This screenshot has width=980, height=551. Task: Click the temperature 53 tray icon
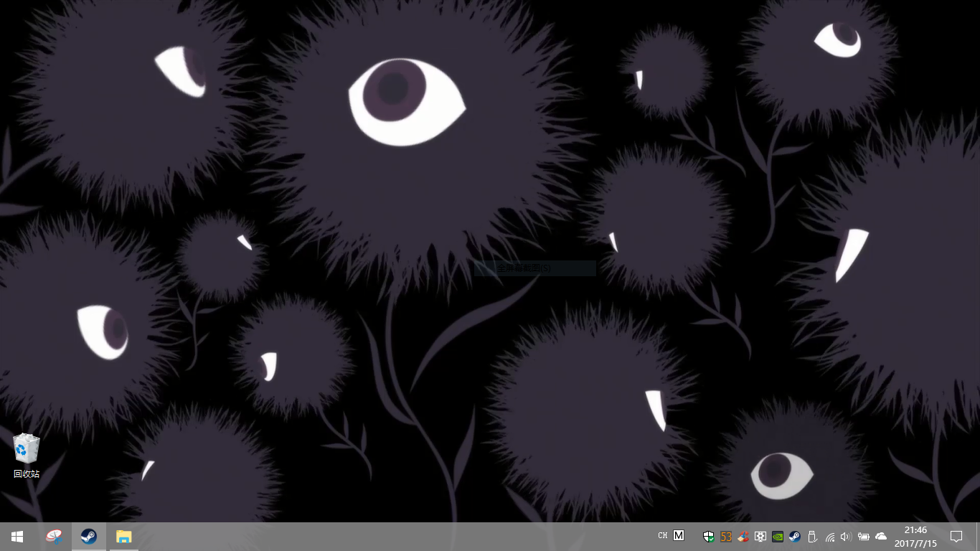pyautogui.click(x=726, y=536)
